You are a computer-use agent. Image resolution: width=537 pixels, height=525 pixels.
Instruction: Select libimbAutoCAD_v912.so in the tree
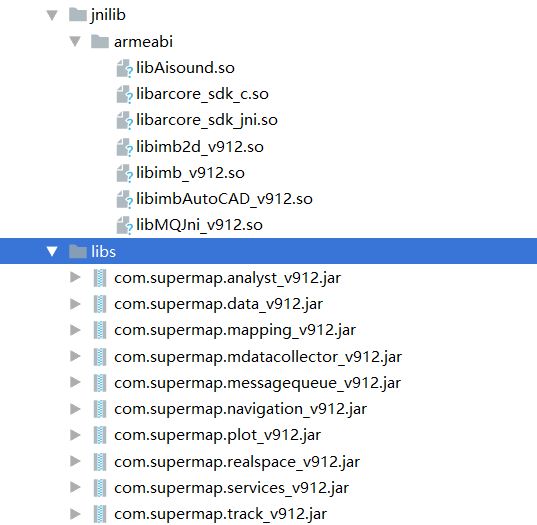[x=224, y=199]
